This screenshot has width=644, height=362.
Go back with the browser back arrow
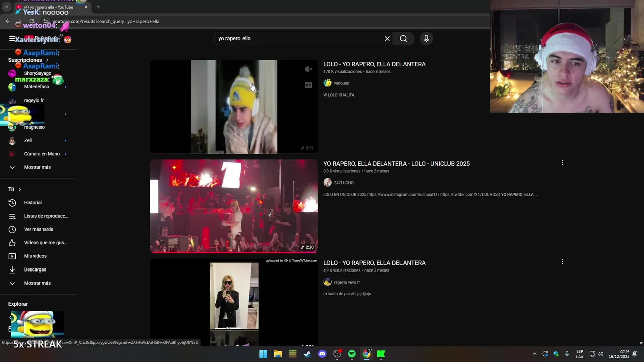(7, 21)
